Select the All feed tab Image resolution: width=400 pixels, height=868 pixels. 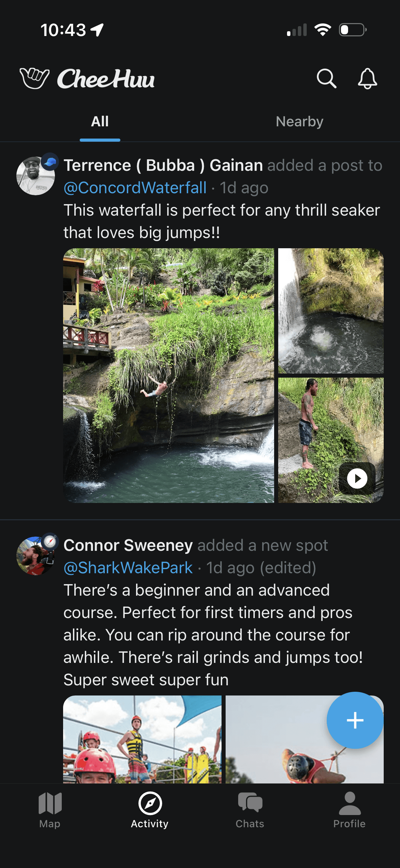[100, 122]
